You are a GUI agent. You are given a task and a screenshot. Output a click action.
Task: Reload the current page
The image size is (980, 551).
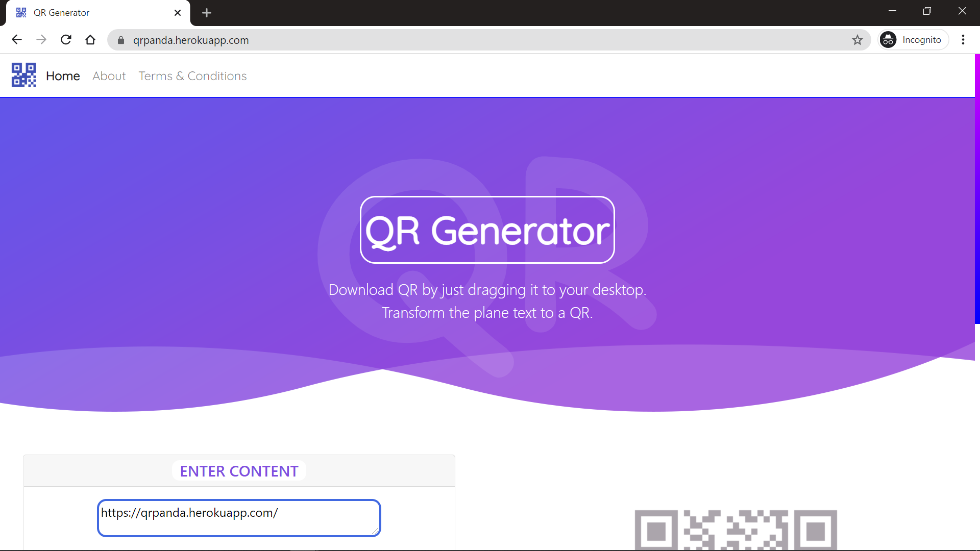[x=66, y=40]
